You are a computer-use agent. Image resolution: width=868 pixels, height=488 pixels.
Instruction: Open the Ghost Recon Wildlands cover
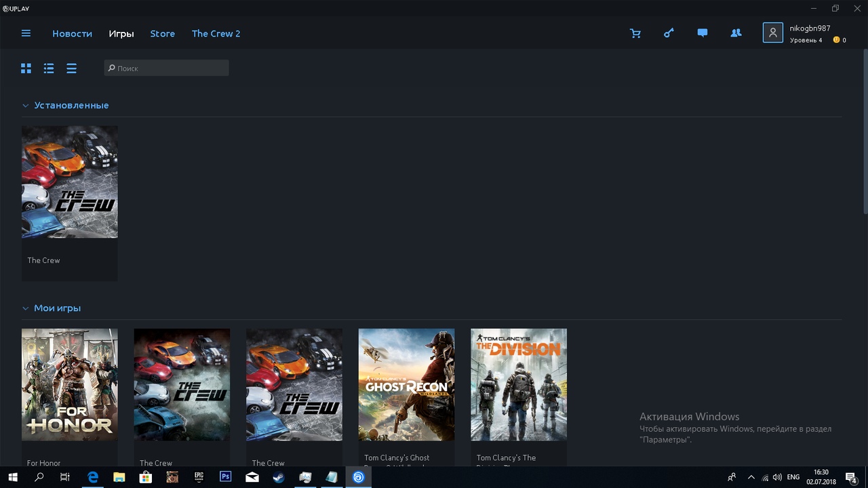(x=406, y=384)
